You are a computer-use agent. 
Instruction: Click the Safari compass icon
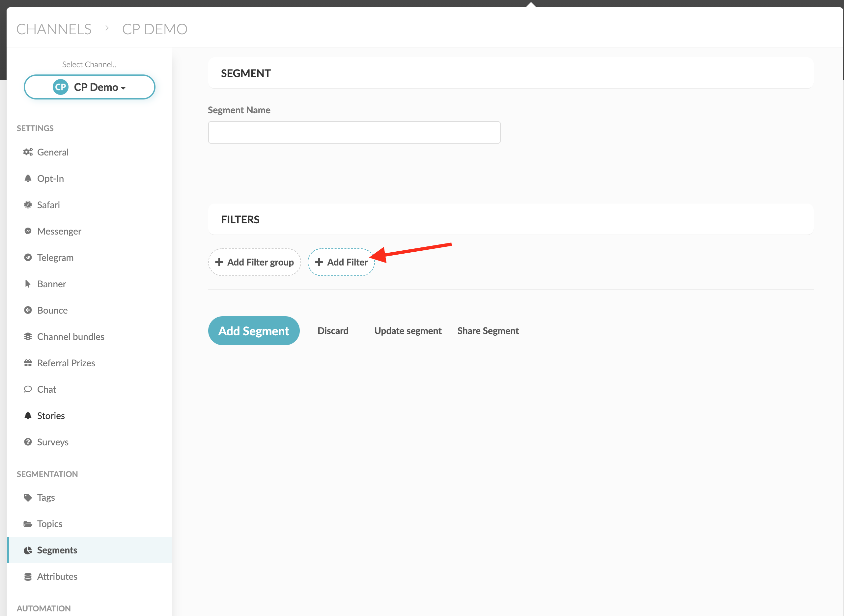click(28, 205)
